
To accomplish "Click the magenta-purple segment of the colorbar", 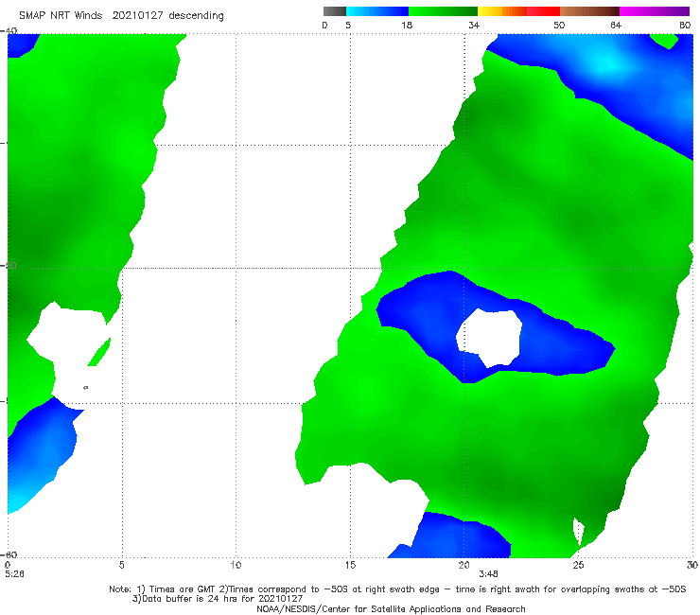I will [x=655, y=11].
